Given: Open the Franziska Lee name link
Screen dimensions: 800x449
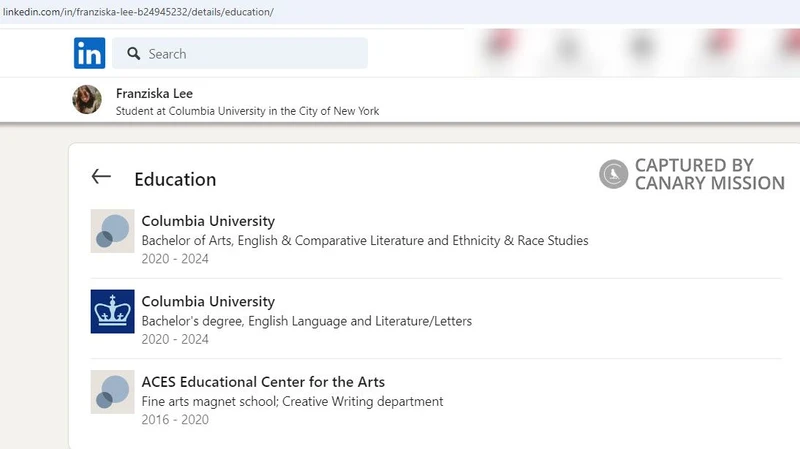Looking at the screenshot, I should pos(154,93).
